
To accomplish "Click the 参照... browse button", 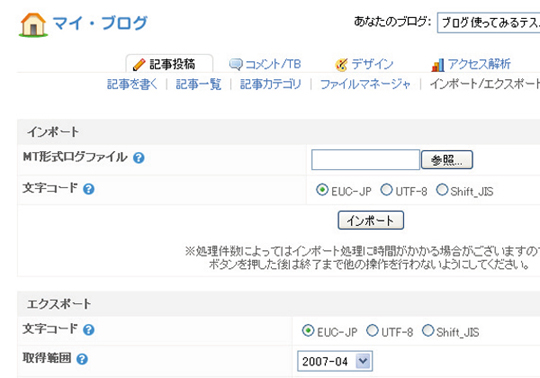I will coord(447,160).
